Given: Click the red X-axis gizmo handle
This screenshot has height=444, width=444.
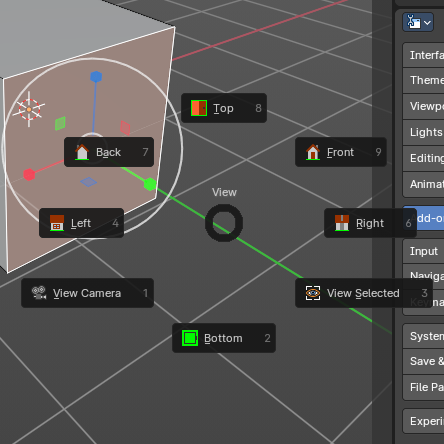Looking at the screenshot, I should click(29, 175).
